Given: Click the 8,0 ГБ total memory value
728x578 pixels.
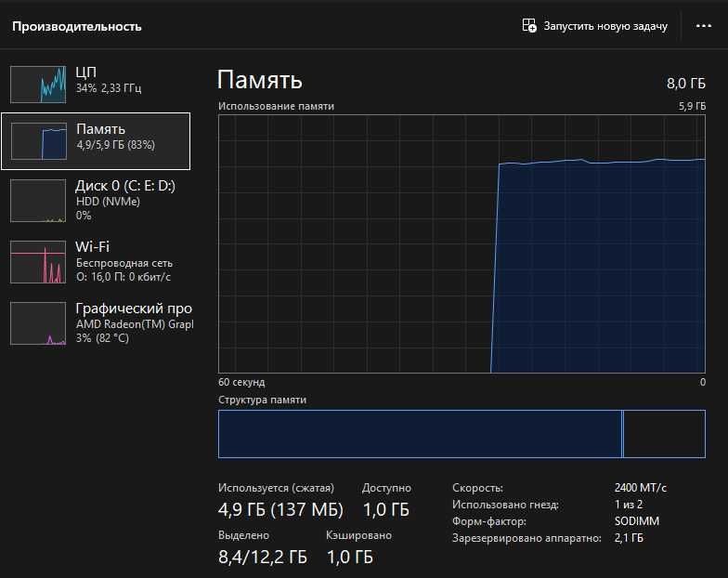Looking at the screenshot, I should 685,84.
